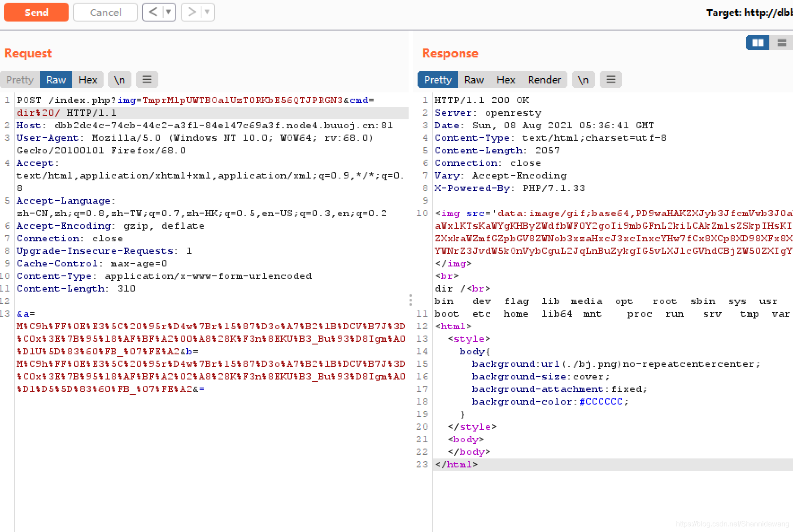
Task: Click the closing </html> tag line
Action: [x=456, y=464]
